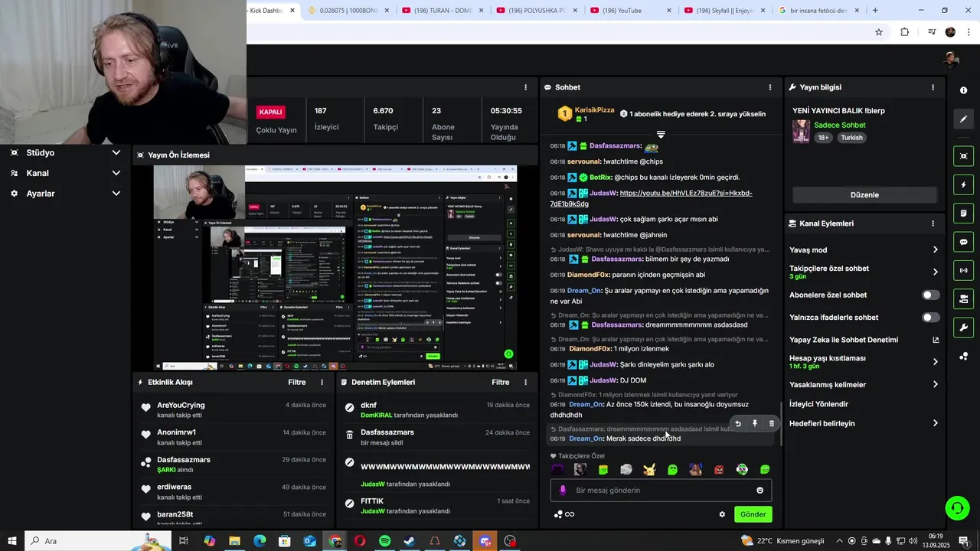Click the purple microphone icon in message box
This screenshot has width=980, height=551.
click(x=563, y=491)
